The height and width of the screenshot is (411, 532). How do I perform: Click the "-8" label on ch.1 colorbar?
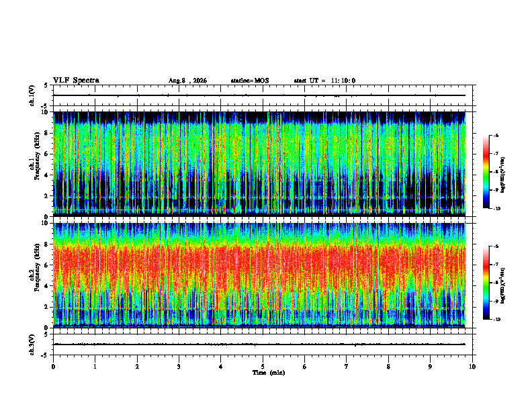pos(496,172)
